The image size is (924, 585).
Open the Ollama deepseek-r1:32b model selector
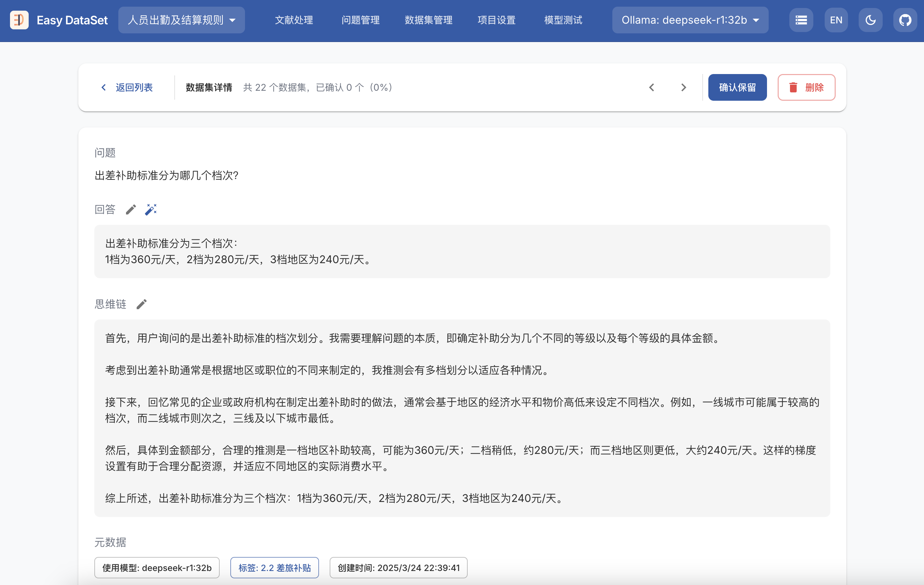pyautogui.click(x=690, y=20)
